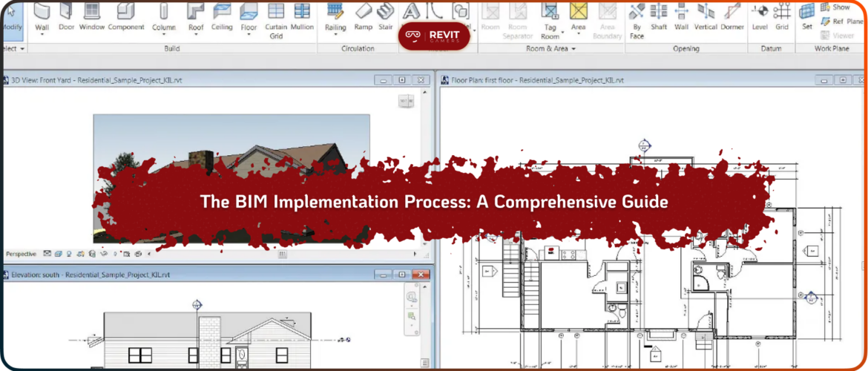The image size is (868, 371).
Task: Click the fourth icon after the Perspective label
Action: (80, 255)
